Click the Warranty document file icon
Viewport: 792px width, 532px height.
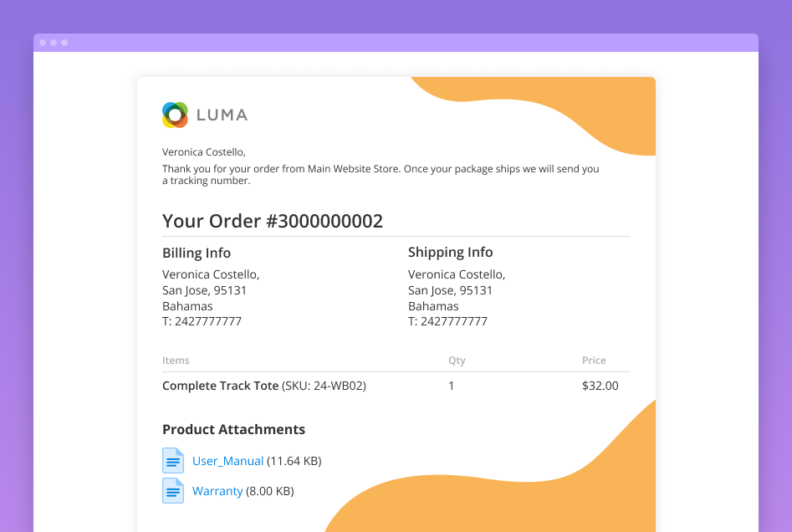point(172,491)
